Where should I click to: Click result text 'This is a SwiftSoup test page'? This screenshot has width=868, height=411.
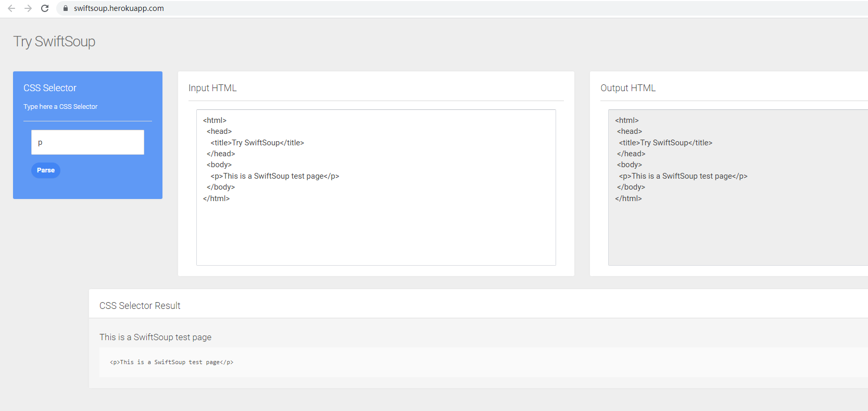pyautogui.click(x=156, y=337)
